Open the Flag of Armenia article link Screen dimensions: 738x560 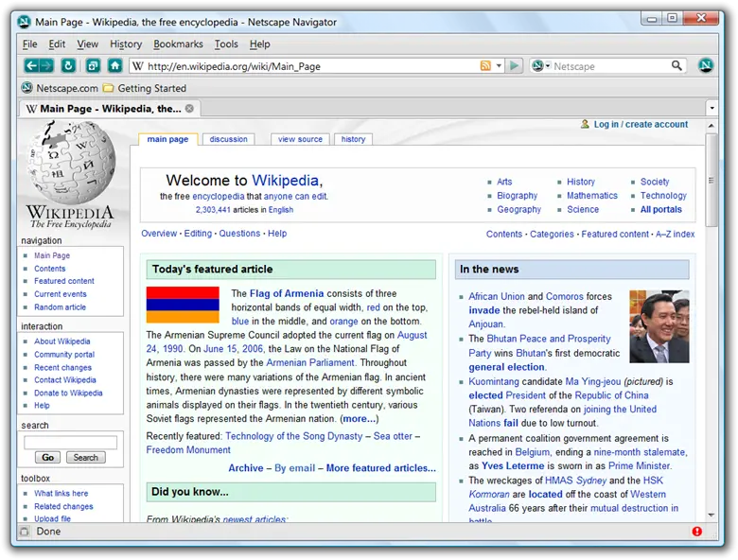tap(286, 293)
